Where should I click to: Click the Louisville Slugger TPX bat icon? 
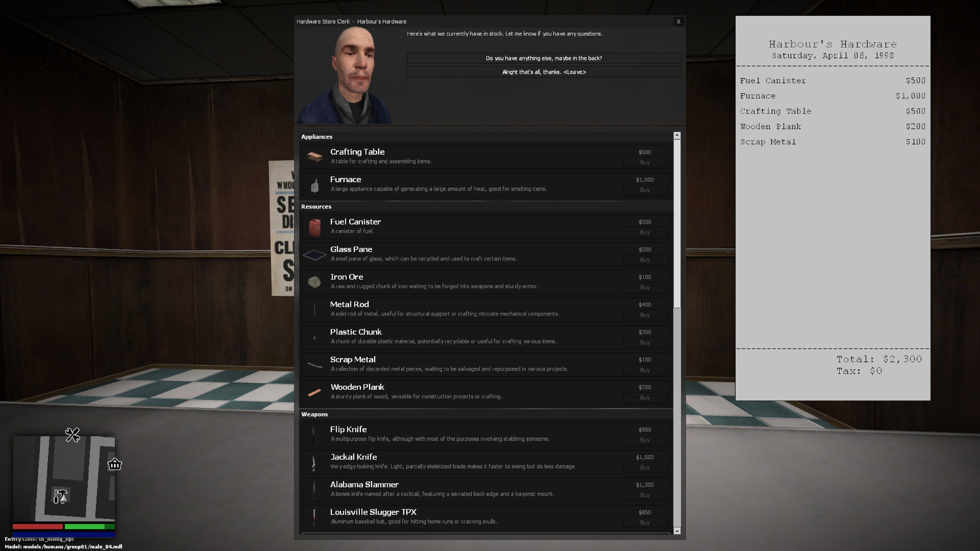point(314,517)
